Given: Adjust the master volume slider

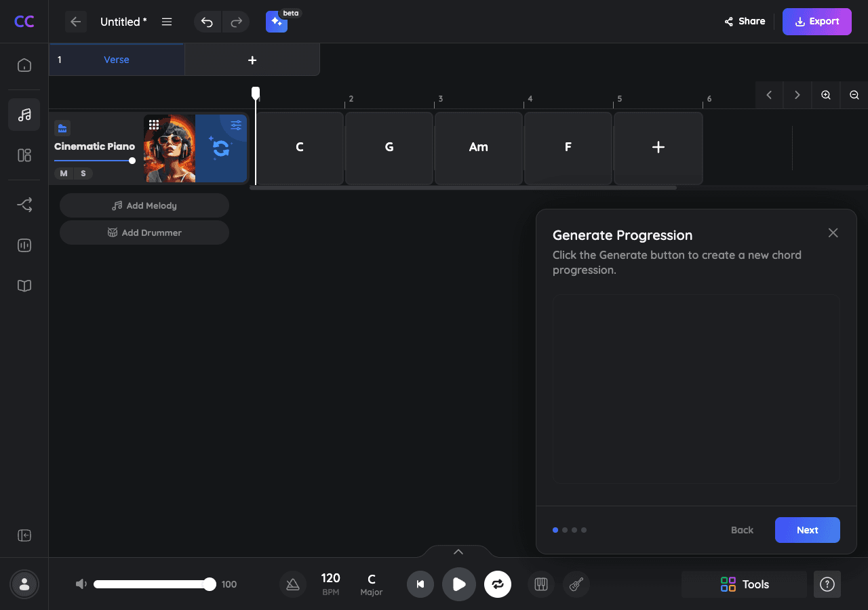Looking at the screenshot, I should tap(155, 584).
